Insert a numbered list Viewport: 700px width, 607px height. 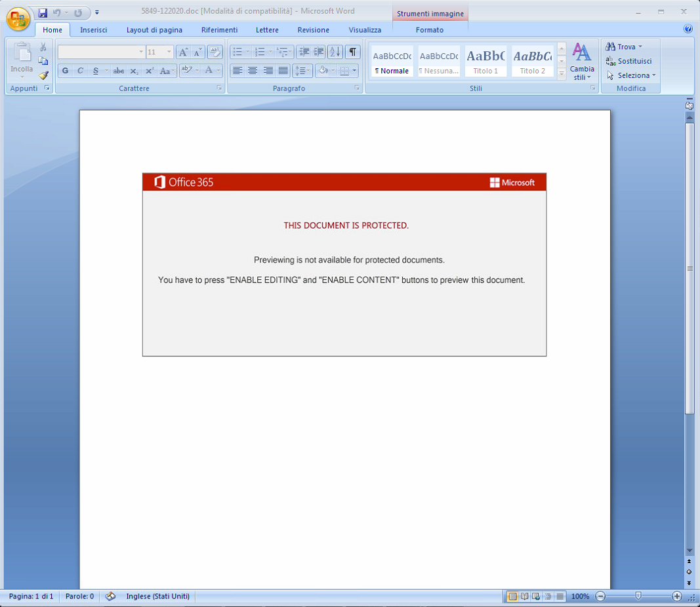coord(260,52)
